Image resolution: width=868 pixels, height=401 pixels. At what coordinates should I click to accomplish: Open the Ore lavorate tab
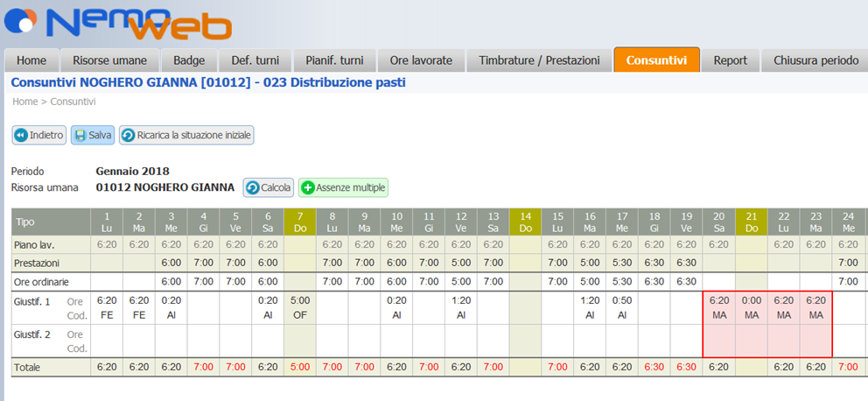pyautogui.click(x=421, y=60)
